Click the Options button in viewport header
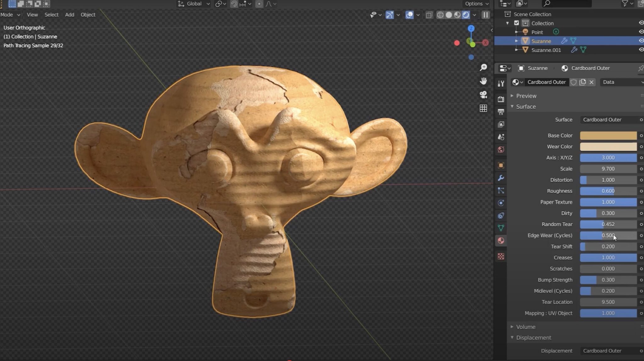 pyautogui.click(x=474, y=4)
